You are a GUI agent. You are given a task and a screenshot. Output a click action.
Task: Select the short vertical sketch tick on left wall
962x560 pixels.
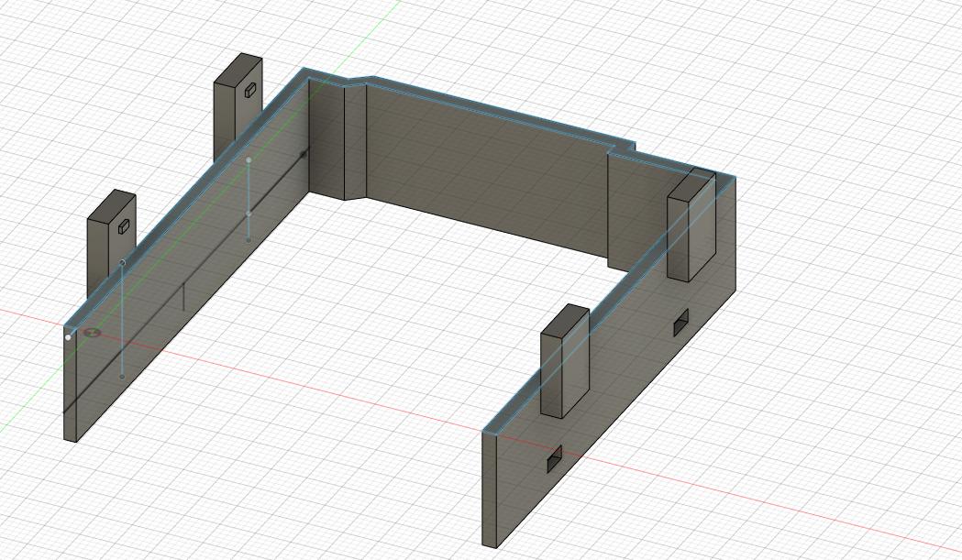[183, 297]
